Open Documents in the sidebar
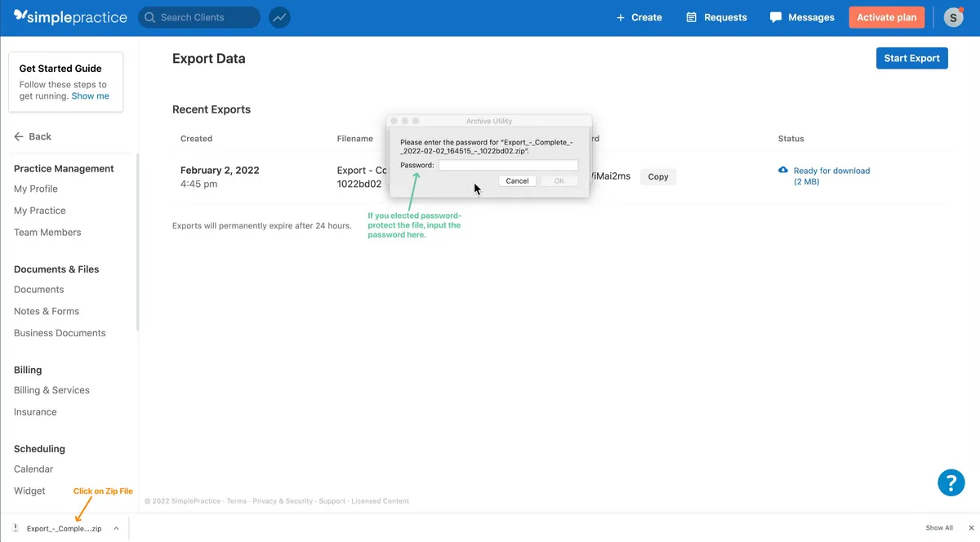Screen dimensions: 980x542 pos(38,290)
